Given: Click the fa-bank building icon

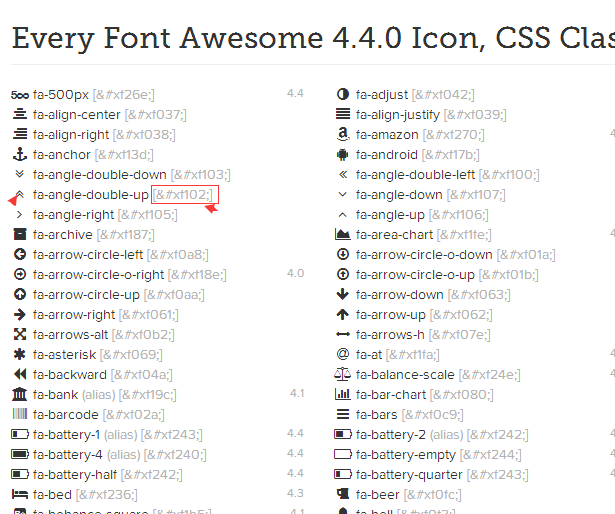Looking at the screenshot, I should (20, 394).
